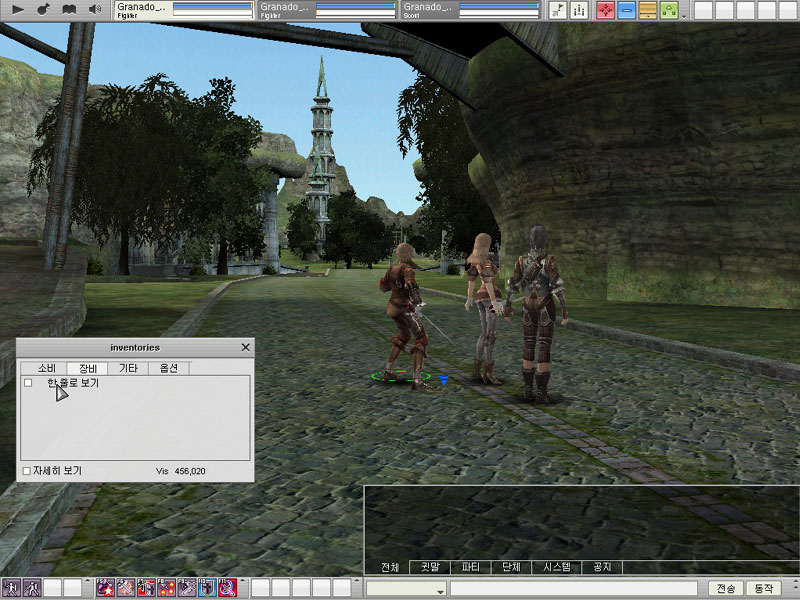Use the magenta skill icon with magnifier
800x600 pixels.
click(x=227, y=589)
